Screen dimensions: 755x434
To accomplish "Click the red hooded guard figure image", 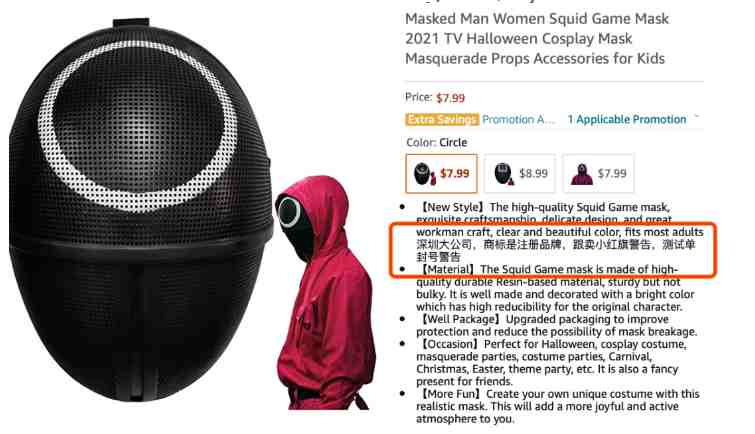I will tap(325, 292).
